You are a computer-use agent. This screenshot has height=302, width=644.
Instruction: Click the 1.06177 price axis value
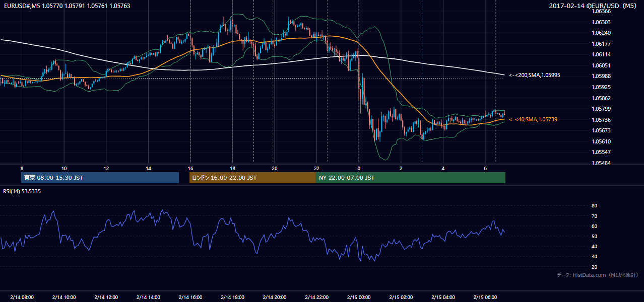(601, 44)
